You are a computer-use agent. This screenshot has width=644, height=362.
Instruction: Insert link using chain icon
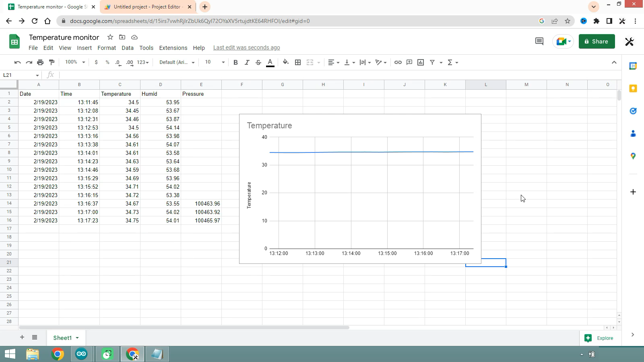click(398, 62)
